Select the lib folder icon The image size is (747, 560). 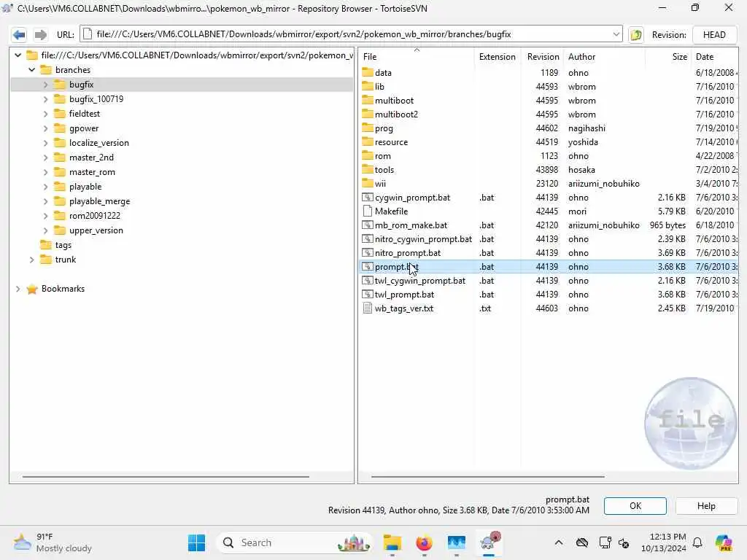[368, 86]
